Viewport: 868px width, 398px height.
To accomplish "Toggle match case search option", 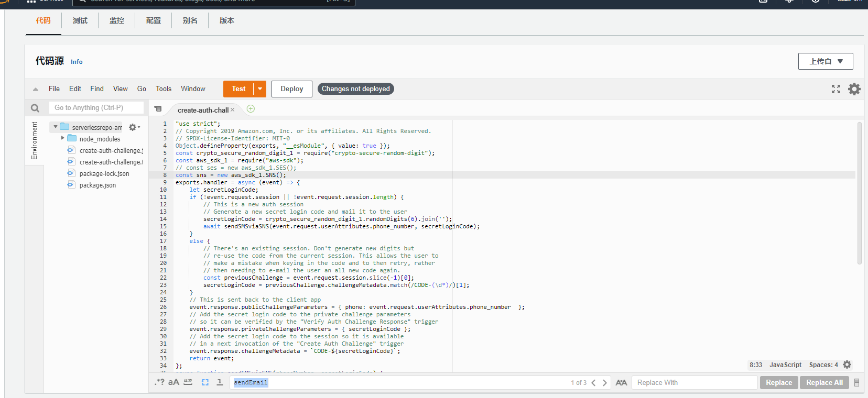I will tap(173, 382).
